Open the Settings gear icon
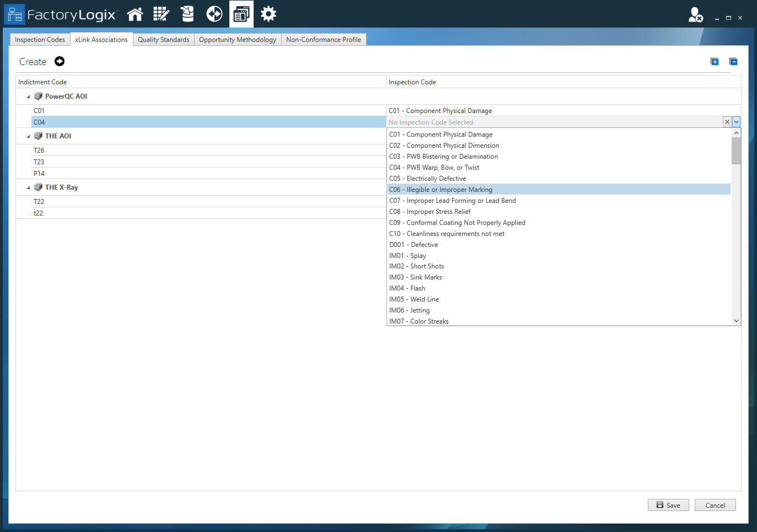 coord(269,14)
